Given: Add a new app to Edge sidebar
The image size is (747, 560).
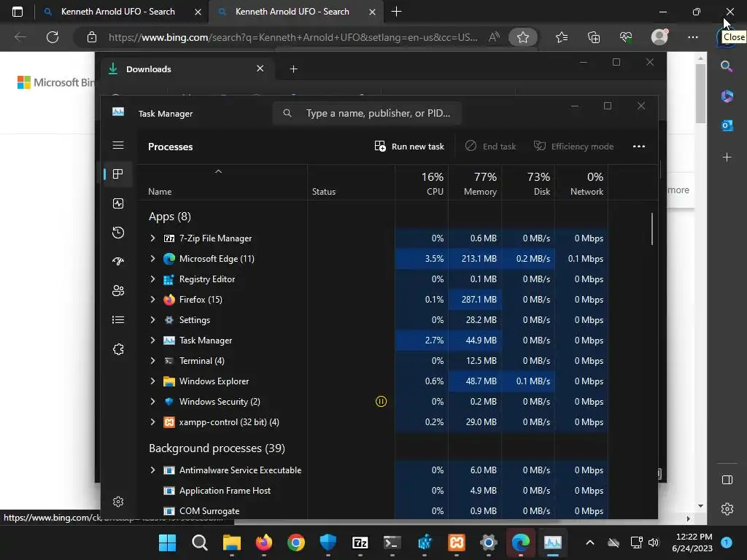Looking at the screenshot, I should click(727, 157).
